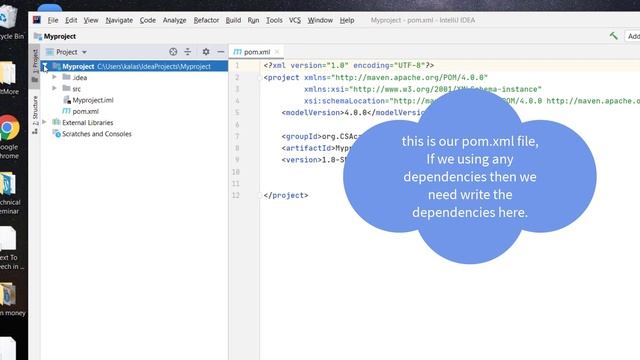Click the xml version declaration line
This screenshot has width=640, height=360.
coord(349,65)
